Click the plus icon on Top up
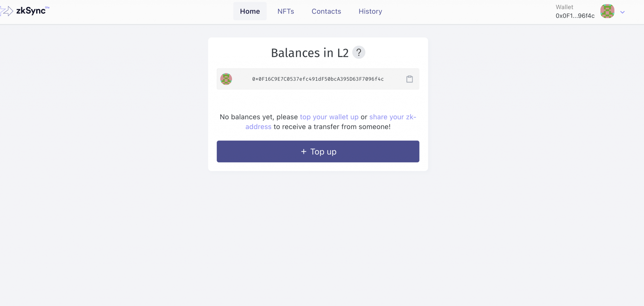Screen dimensions: 644x306 [303, 152]
